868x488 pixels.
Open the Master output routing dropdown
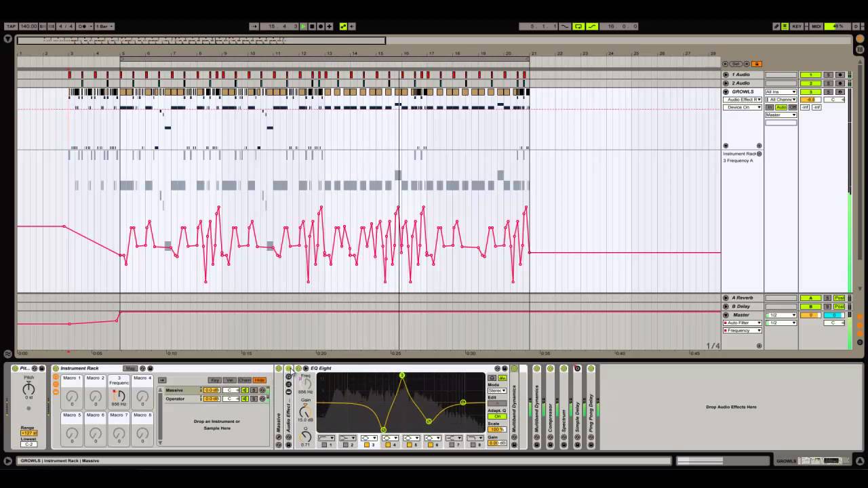click(x=781, y=115)
